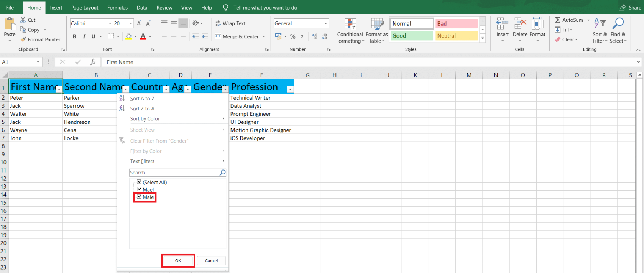Viewport: 644px width, 273px height.
Task: Increase font size with the larger A
Action: click(x=139, y=23)
